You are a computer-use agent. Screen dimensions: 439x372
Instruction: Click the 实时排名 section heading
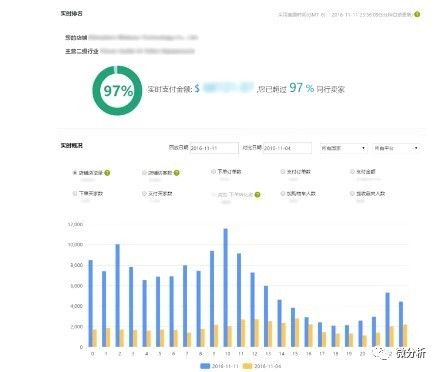click(x=71, y=14)
